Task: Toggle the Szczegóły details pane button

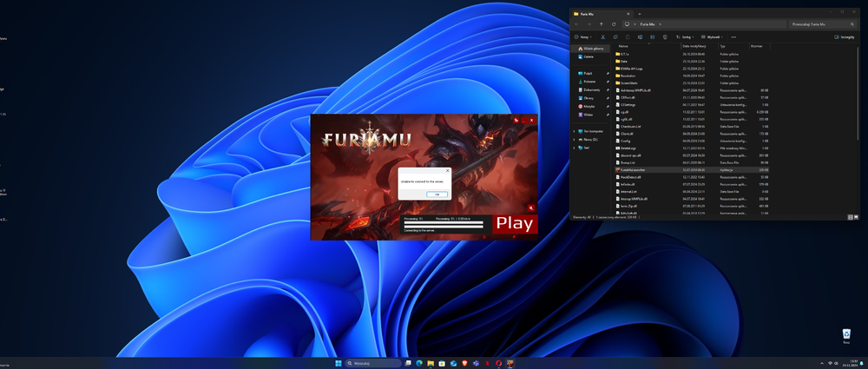Action: tap(845, 37)
